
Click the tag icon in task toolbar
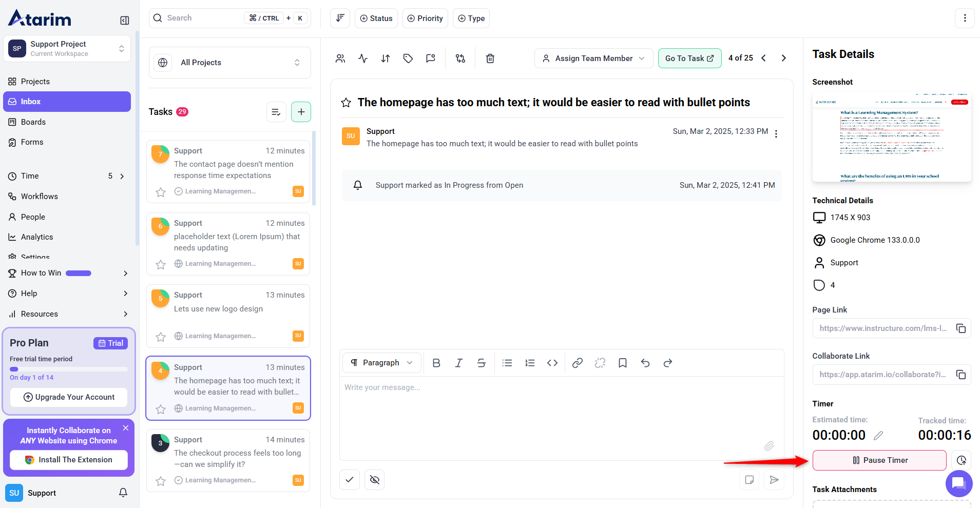pos(408,58)
